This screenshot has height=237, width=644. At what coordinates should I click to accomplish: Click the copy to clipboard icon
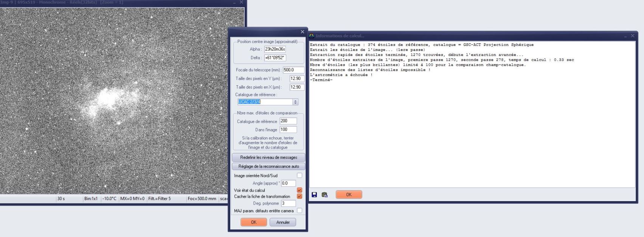click(x=324, y=195)
